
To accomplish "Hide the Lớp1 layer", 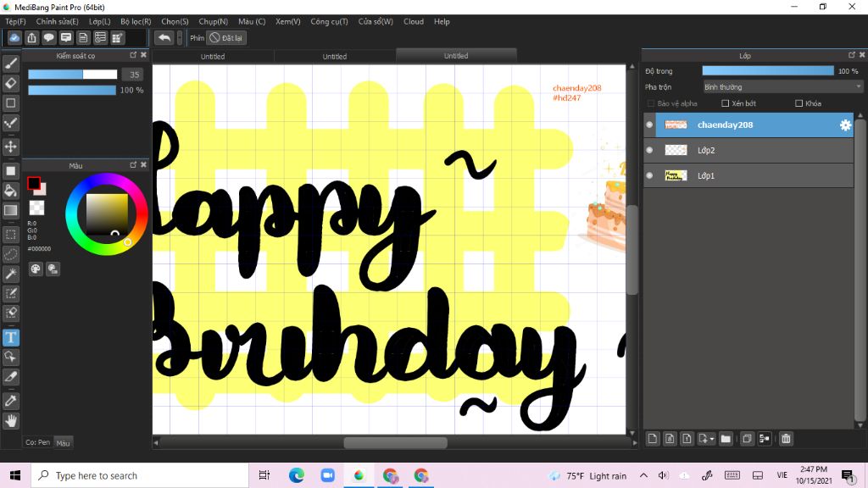I will coord(649,175).
